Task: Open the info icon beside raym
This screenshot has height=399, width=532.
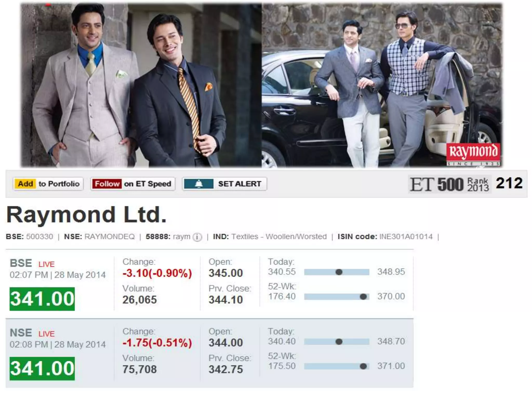Action: click(x=197, y=237)
